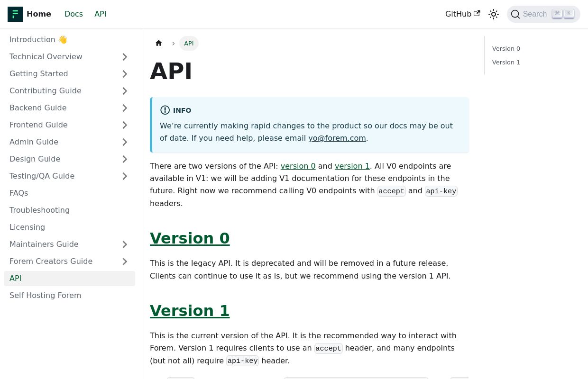Screen dimensions: 588x379
Task: Open Docs in the navbar
Action: click(x=73, y=14)
